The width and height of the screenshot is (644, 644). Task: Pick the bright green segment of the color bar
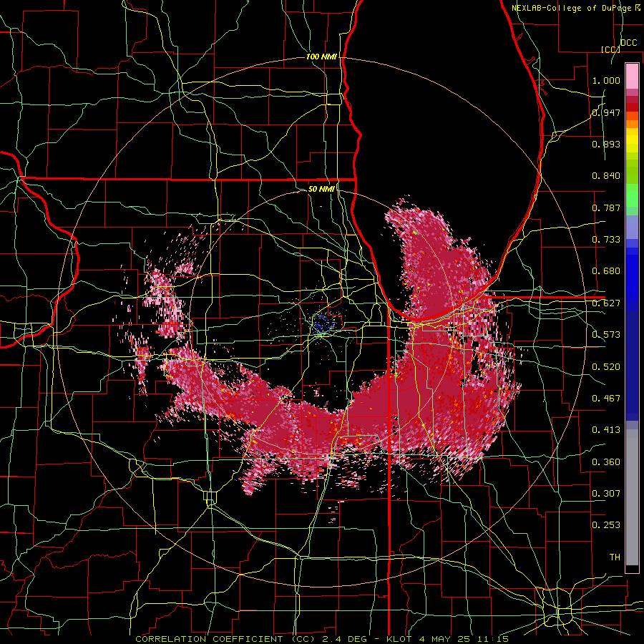click(632, 195)
